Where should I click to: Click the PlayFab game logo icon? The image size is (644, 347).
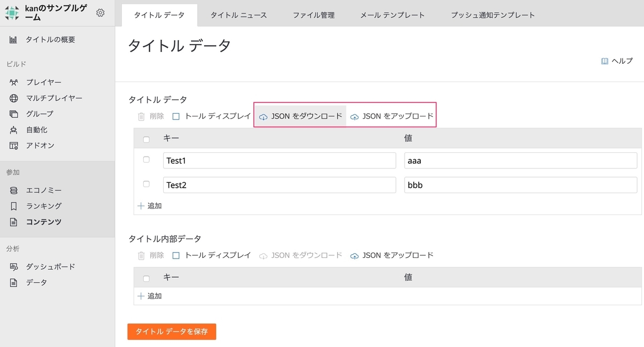point(12,13)
